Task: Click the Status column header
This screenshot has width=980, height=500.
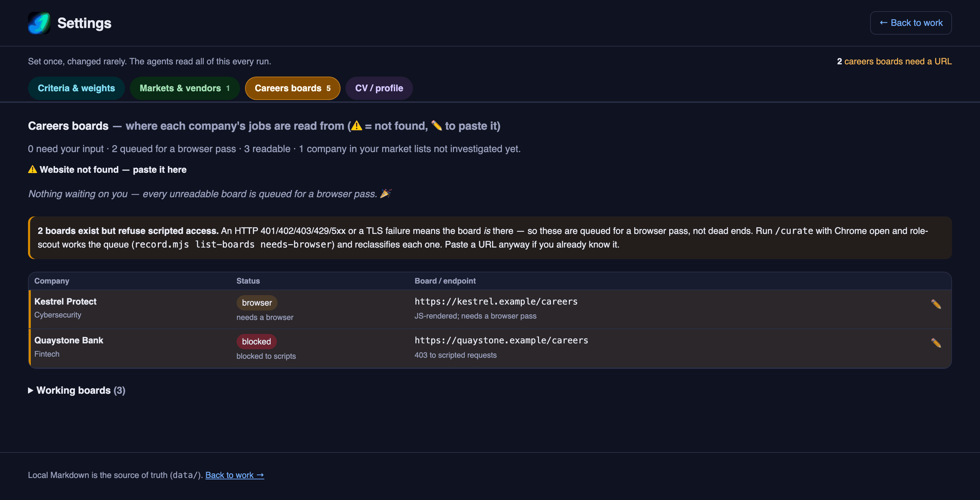Action: click(x=248, y=281)
